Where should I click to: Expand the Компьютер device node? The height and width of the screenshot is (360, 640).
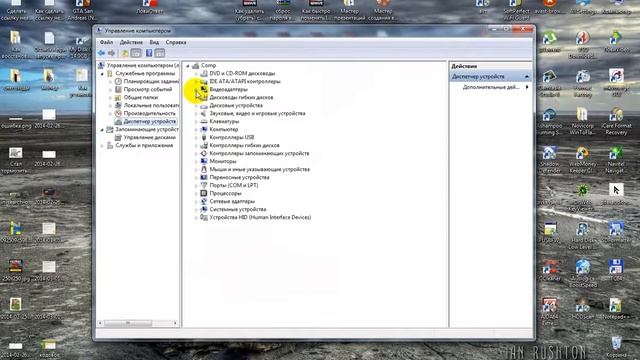click(196, 129)
